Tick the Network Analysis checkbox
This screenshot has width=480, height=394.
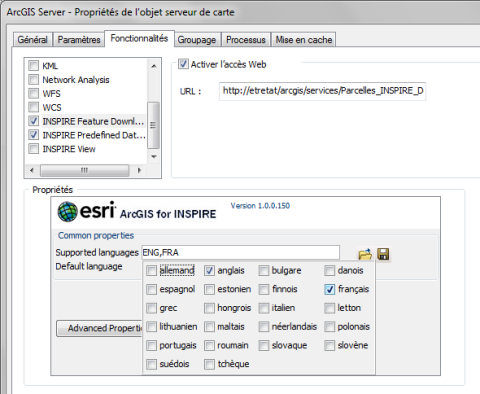pyautogui.click(x=34, y=80)
